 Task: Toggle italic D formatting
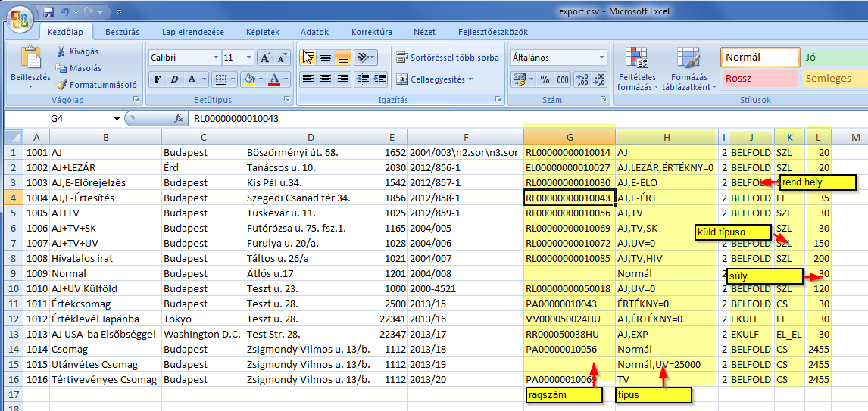tap(174, 79)
